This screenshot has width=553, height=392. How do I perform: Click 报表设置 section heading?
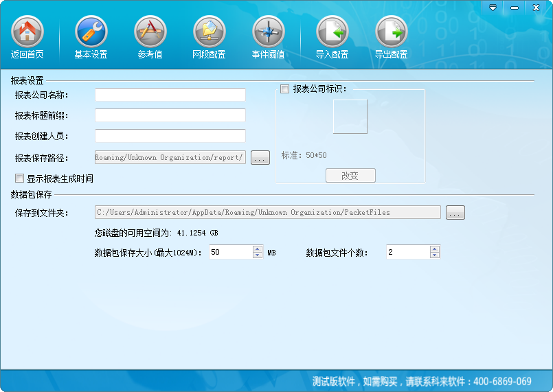27,80
